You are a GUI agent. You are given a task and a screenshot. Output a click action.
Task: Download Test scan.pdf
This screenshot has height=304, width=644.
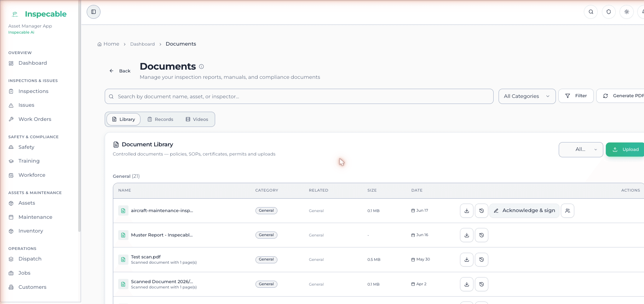click(x=467, y=259)
